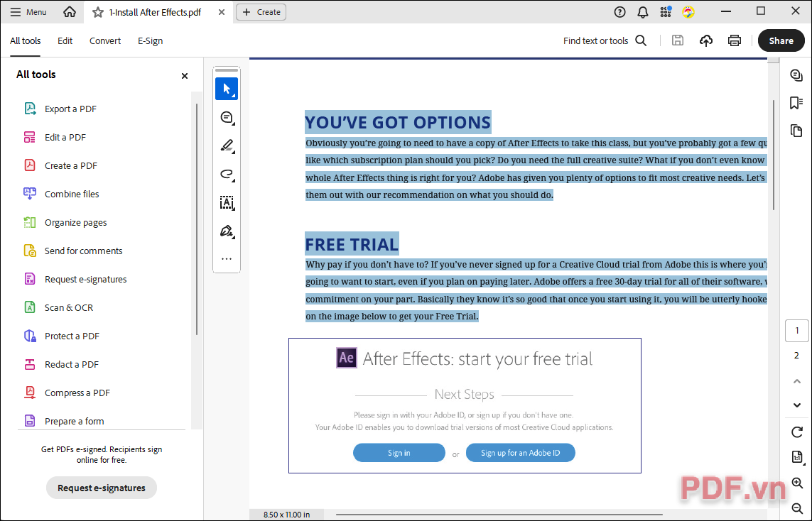812x521 pixels.
Task: Close the All tools panel
Action: point(185,76)
